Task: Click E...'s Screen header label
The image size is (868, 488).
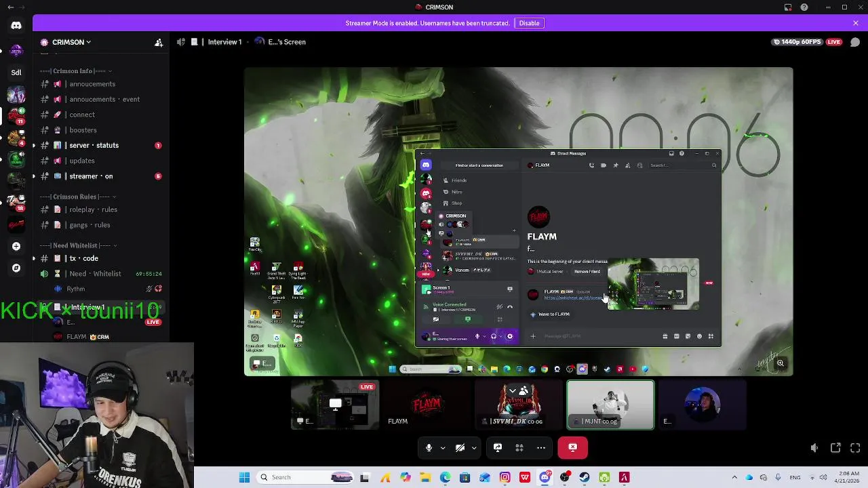Action: 287,42
